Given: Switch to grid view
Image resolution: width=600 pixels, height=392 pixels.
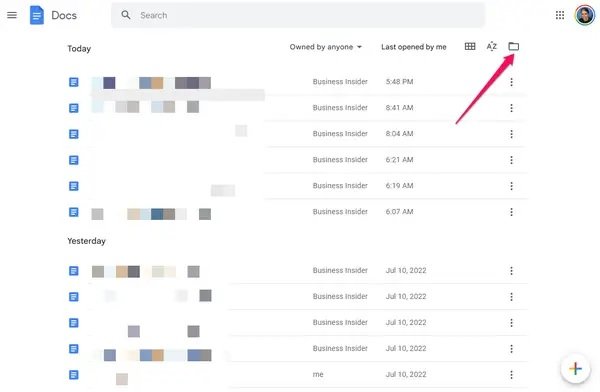Looking at the screenshot, I should tap(470, 47).
